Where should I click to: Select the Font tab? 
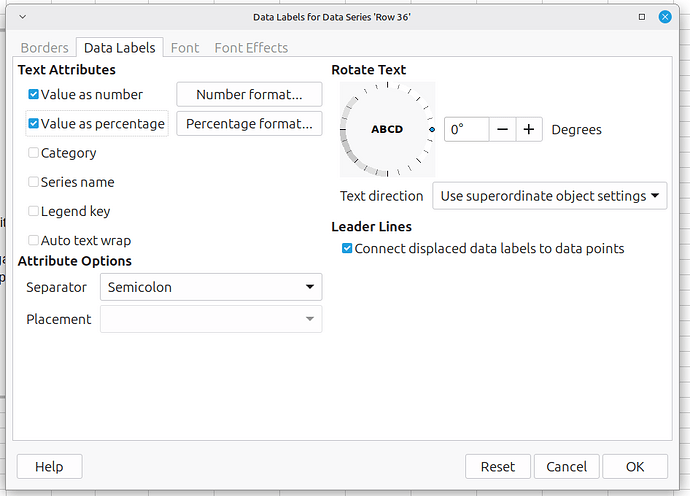click(x=185, y=48)
